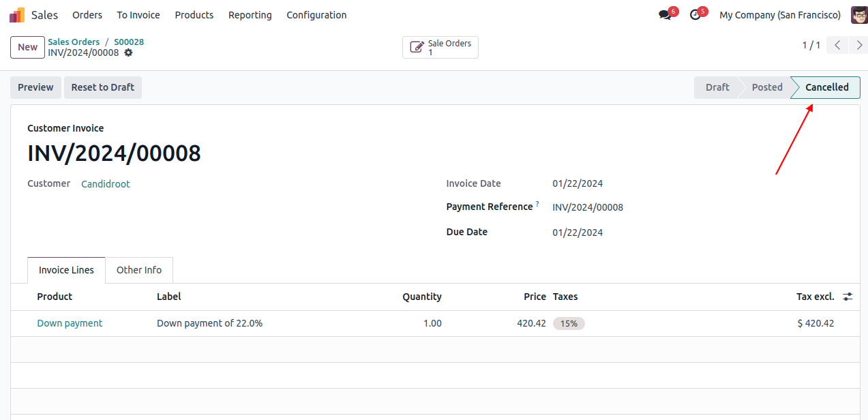Switch to the Other Info tab
Screen dimensions: 868x420
[x=139, y=270]
